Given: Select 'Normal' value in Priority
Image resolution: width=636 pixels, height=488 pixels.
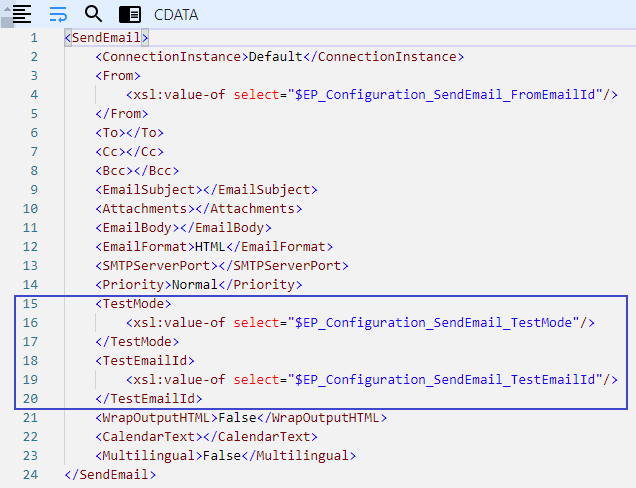Looking at the screenshot, I should tap(195, 285).
